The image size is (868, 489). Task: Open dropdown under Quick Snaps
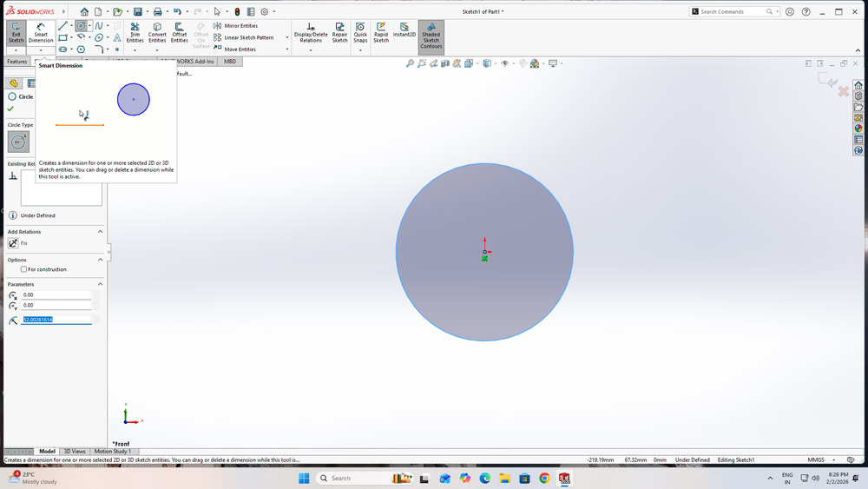(x=360, y=50)
